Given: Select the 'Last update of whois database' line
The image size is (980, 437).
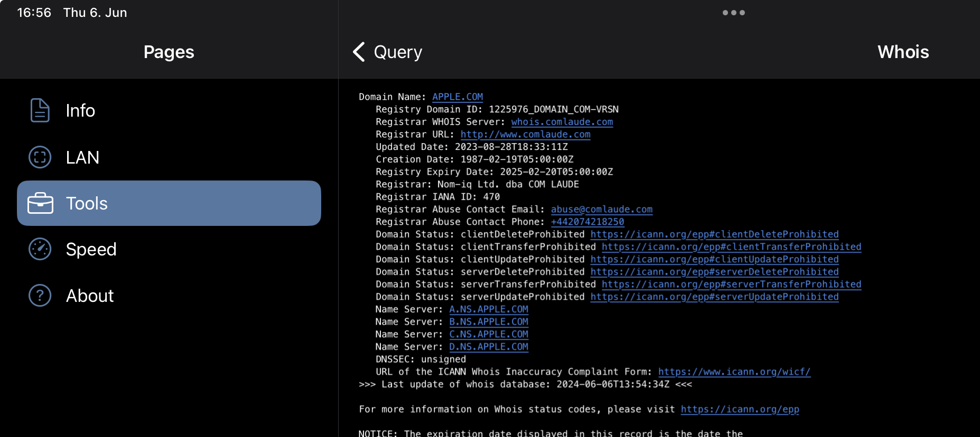Looking at the screenshot, I should coord(526,384).
